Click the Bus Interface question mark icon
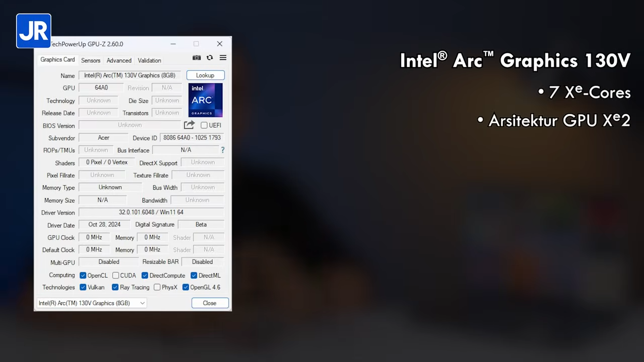This screenshot has width=644, height=362. click(x=222, y=150)
